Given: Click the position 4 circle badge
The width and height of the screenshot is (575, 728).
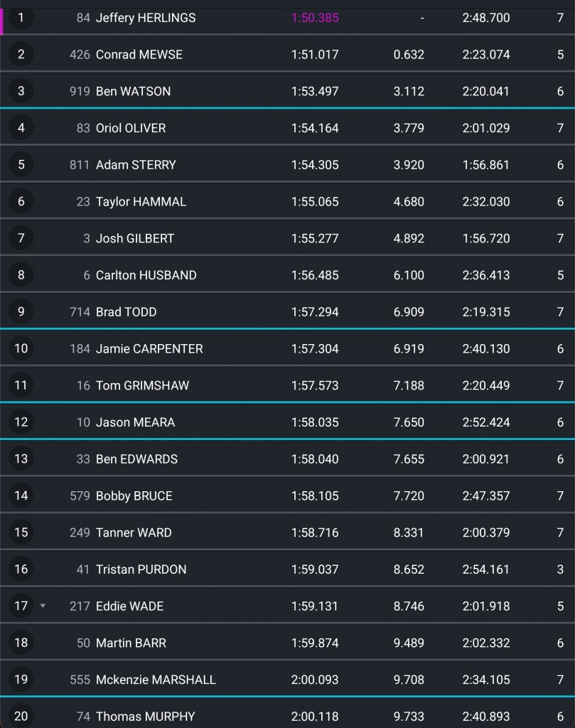Looking at the screenshot, I should [21, 128].
